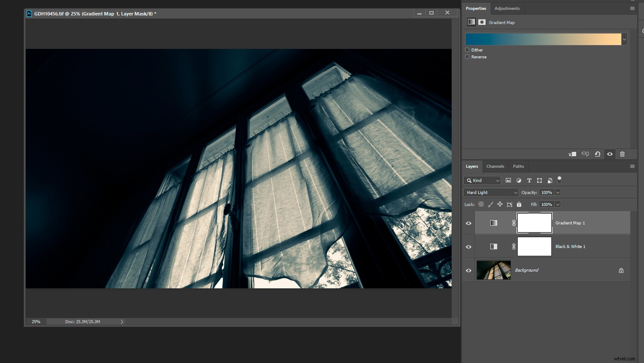Open the Opacity dropdown arrow
The width and height of the screenshot is (644, 363).
click(557, 192)
